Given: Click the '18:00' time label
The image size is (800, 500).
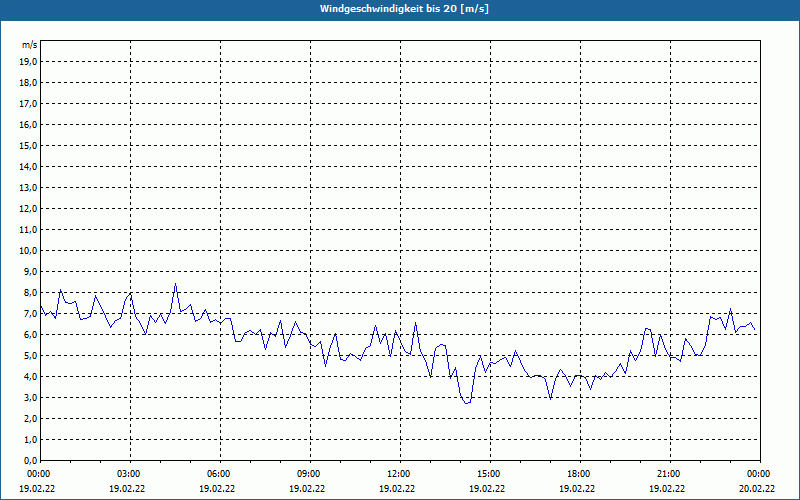Looking at the screenshot, I should click(580, 474).
